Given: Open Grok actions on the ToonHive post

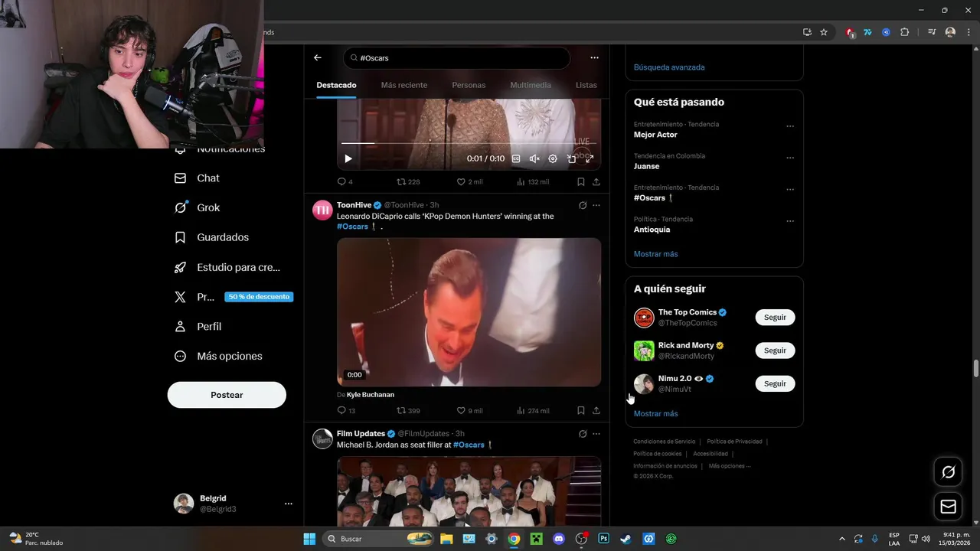Looking at the screenshot, I should [x=583, y=205].
